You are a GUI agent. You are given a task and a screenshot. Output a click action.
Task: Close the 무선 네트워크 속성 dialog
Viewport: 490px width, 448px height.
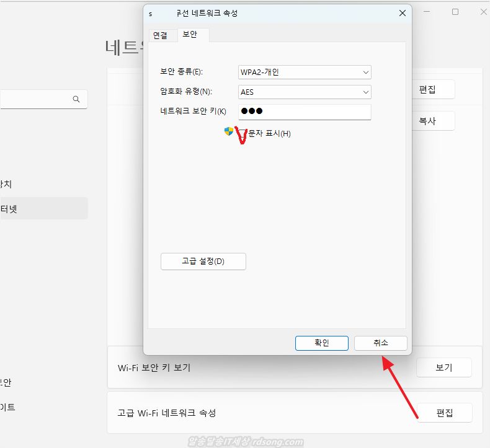403,13
